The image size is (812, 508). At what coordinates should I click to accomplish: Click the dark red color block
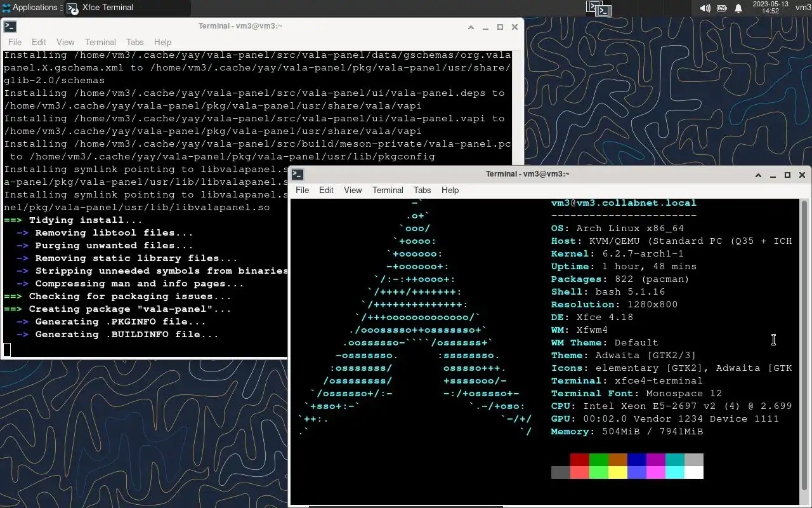click(x=580, y=460)
